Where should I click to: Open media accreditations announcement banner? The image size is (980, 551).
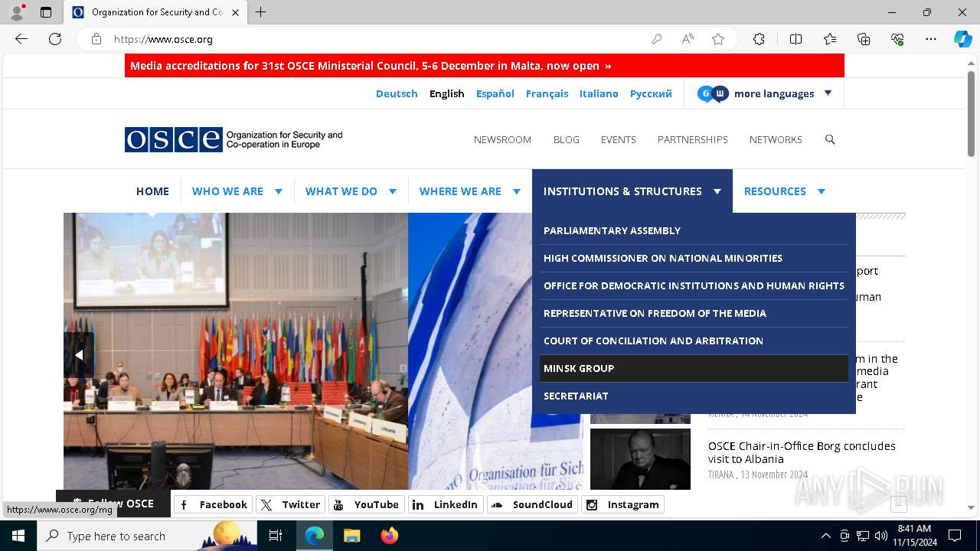coord(485,66)
